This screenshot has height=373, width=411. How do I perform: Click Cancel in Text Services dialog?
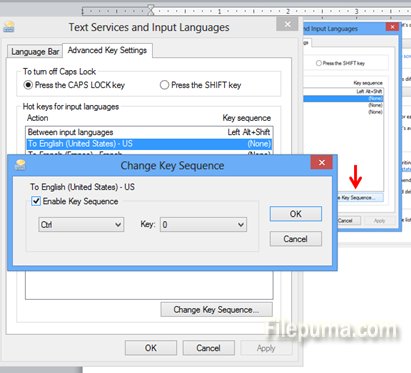point(208,348)
